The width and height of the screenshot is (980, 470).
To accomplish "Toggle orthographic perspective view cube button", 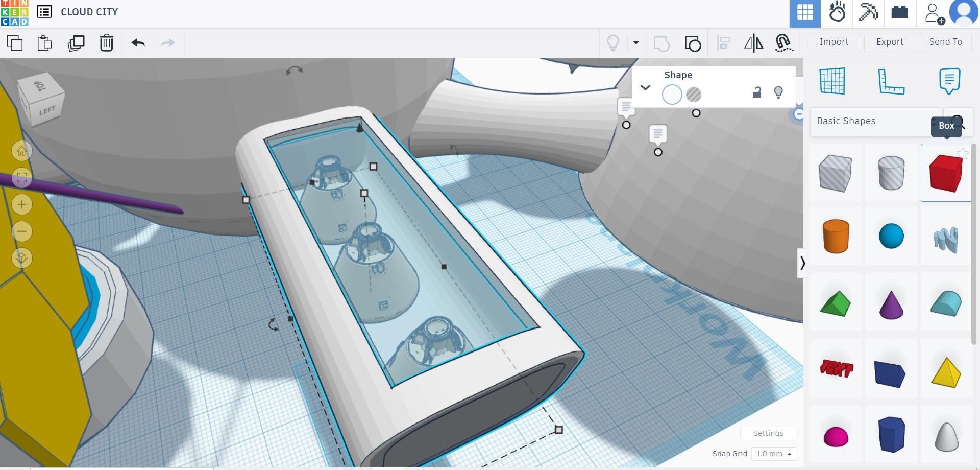I will pos(21,258).
